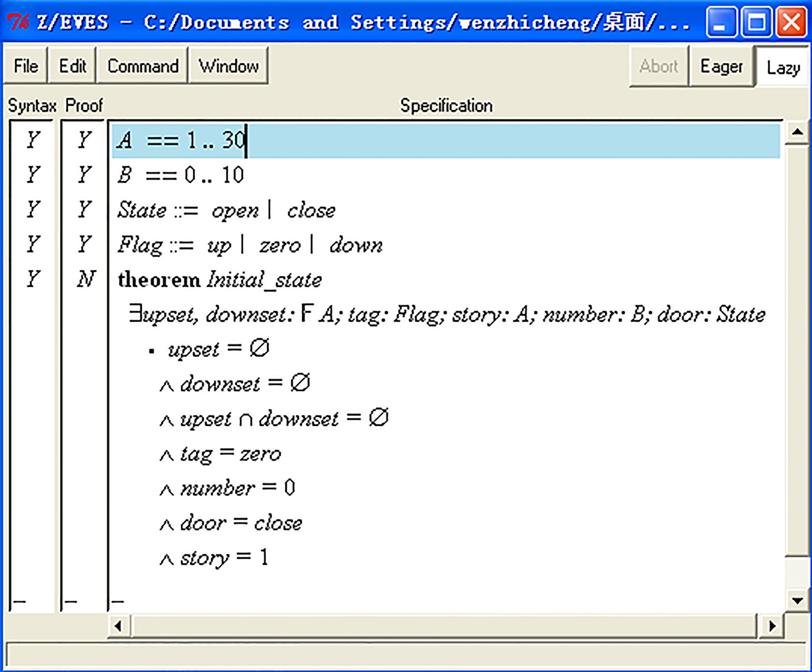
Task: Click the scroll up arrow of specification
Action: (x=797, y=132)
